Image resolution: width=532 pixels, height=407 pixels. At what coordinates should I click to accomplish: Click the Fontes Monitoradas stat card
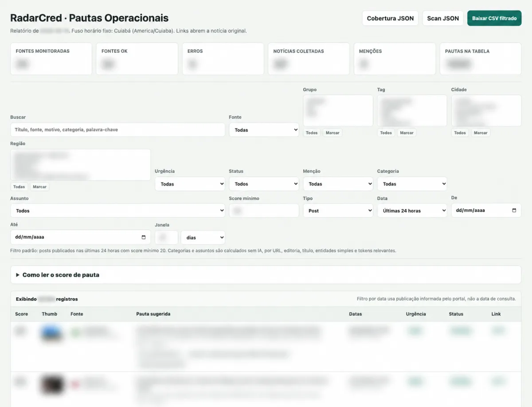point(51,59)
